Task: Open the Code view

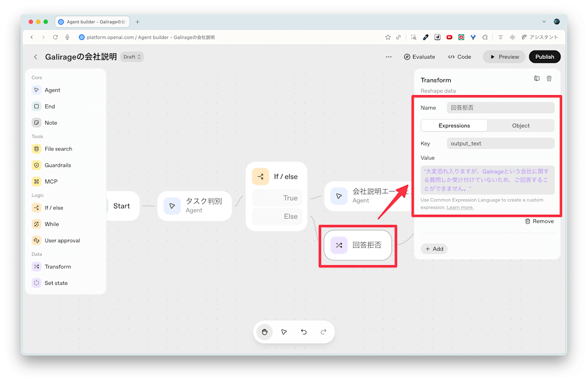Action: point(460,57)
